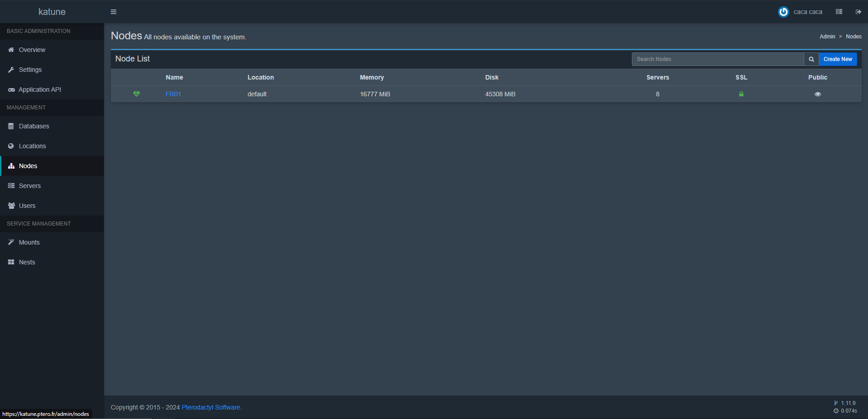The image size is (868, 419).
Task: Open Nests in the sidebar
Action: point(52,262)
